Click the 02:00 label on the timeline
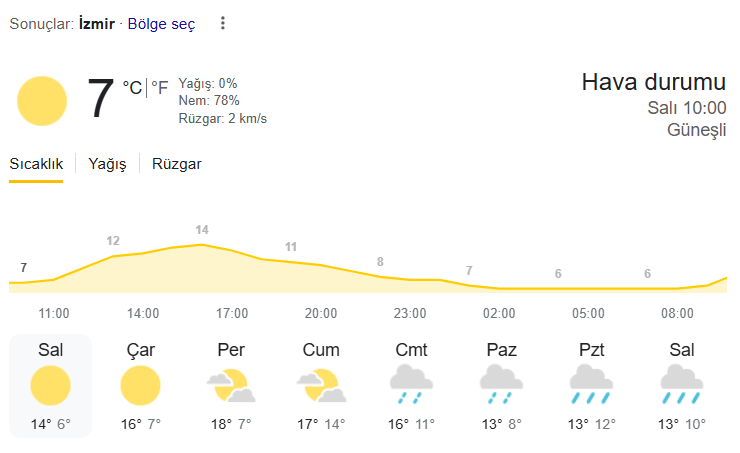The image size is (740, 453). pyautogui.click(x=499, y=313)
